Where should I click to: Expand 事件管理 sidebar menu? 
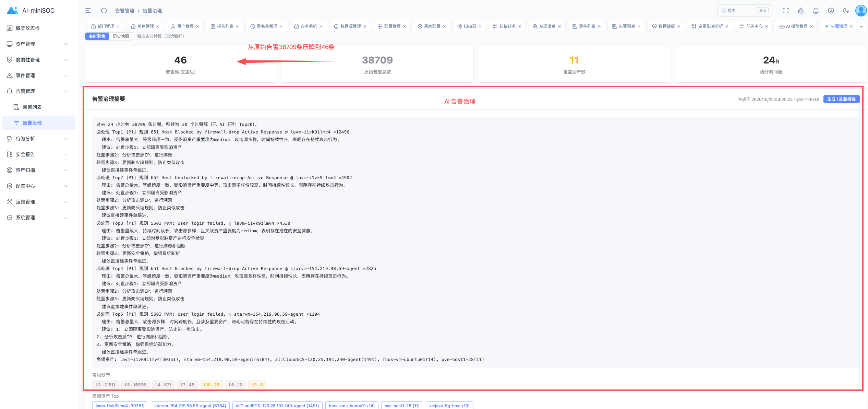pyautogui.click(x=38, y=75)
